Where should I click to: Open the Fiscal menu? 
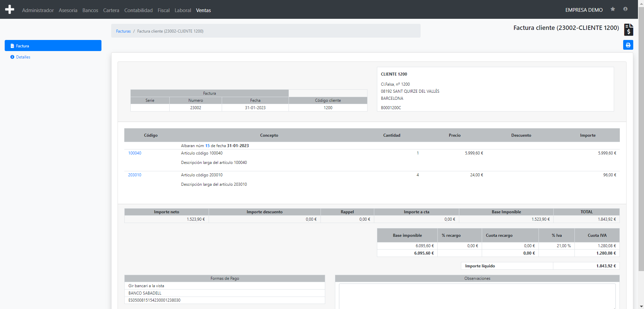point(164,10)
